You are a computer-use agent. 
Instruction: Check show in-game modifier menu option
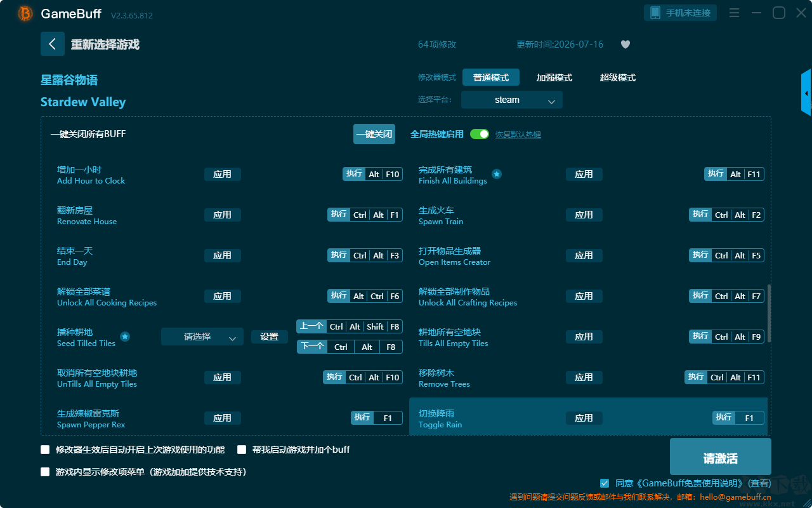45,472
